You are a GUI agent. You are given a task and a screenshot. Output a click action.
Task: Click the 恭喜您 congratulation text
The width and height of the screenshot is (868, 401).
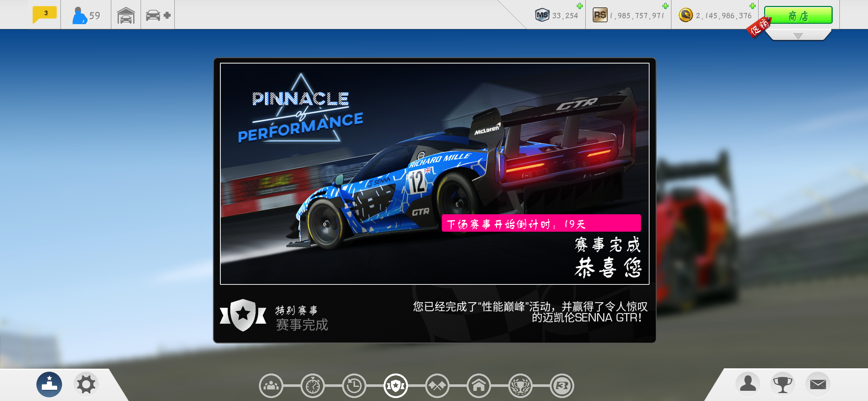(x=608, y=268)
